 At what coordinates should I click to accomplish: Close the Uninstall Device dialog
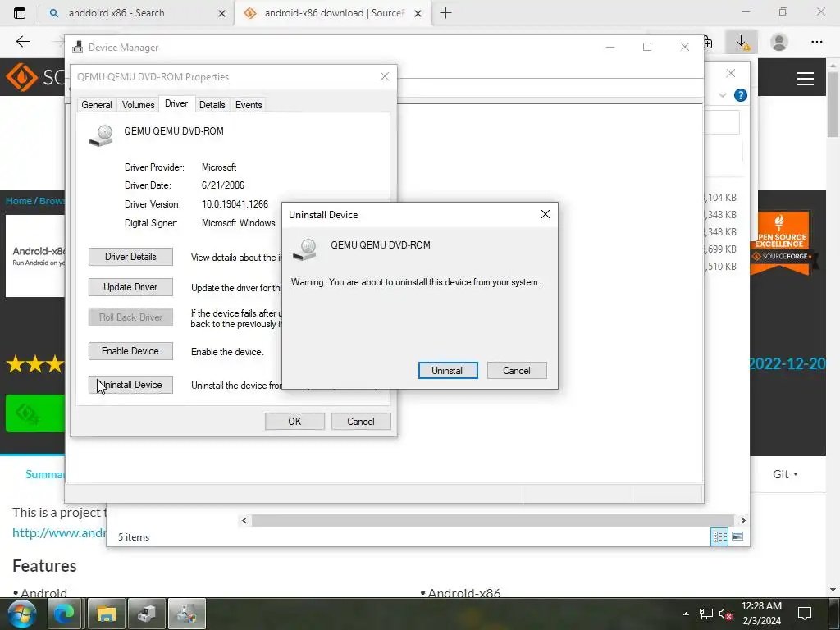pos(545,214)
